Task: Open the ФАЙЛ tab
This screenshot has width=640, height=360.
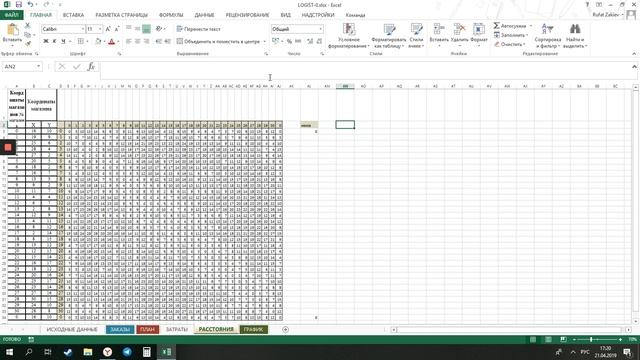Action: click(11, 15)
